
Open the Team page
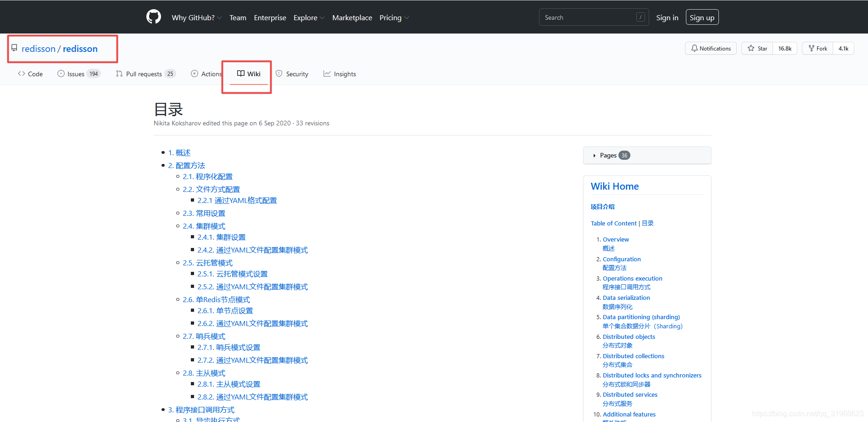238,17
